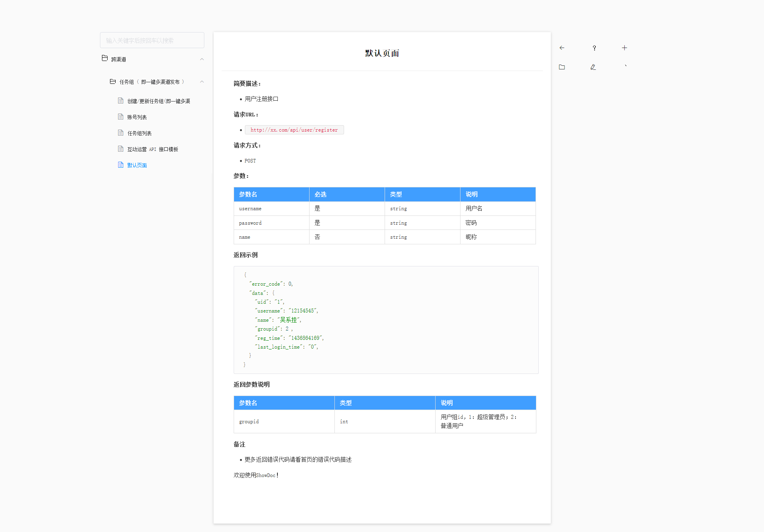Click the 任务组 folder icon in sidebar
Viewport: 764px width, 532px height.
pos(113,81)
